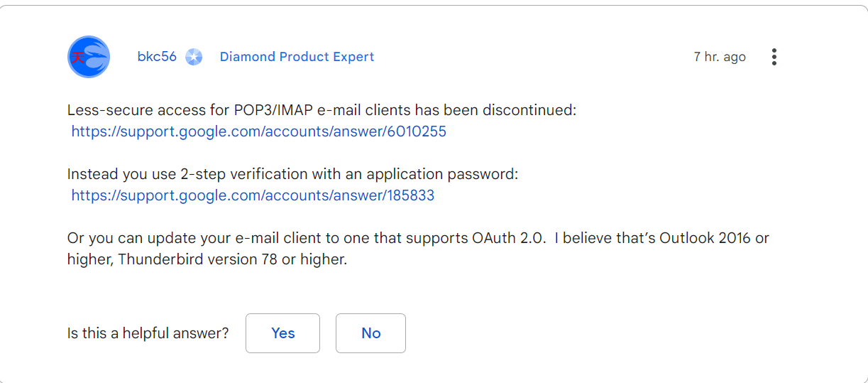Click the "7 hr. ago" timestamp
The height and width of the screenshot is (383, 868).
click(x=720, y=57)
